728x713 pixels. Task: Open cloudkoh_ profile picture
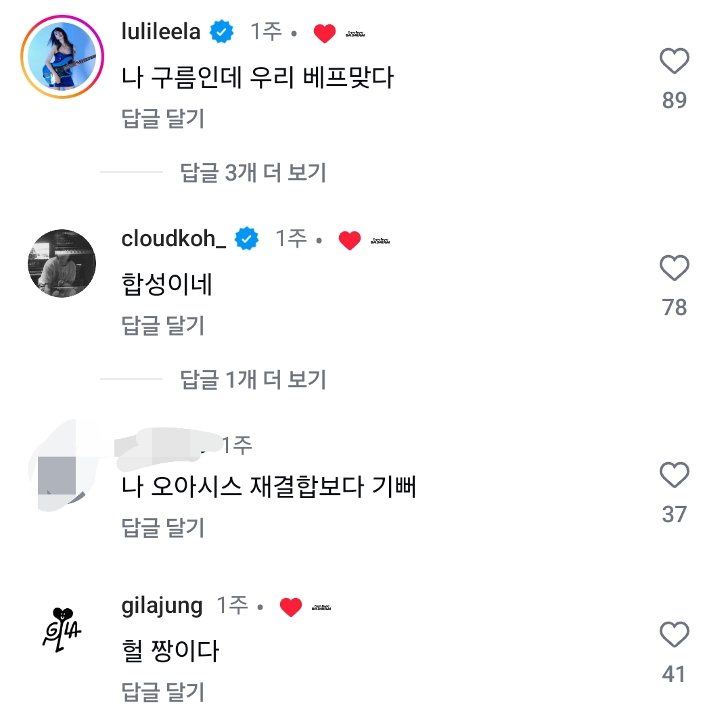pos(62,262)
